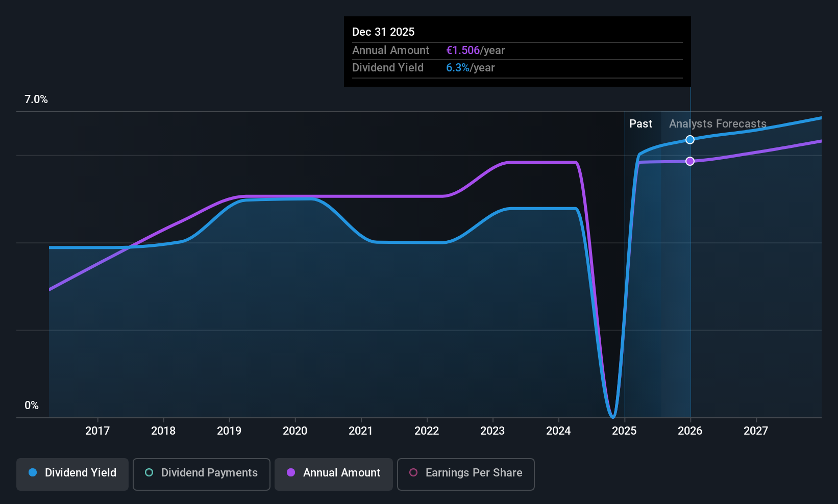Toggle the Annual Amount legend series
Screen dimensions: 838x504
coord(334,474)
